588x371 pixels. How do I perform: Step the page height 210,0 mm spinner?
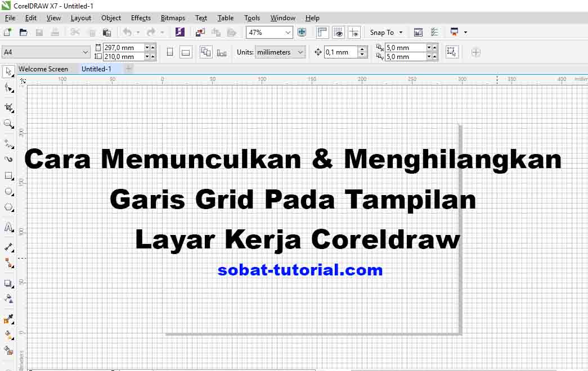click(x=150, y=57)
